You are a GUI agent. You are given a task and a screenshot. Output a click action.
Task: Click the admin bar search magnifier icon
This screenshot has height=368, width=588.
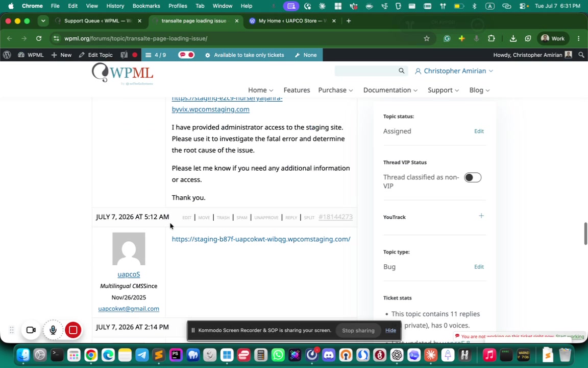581,55
